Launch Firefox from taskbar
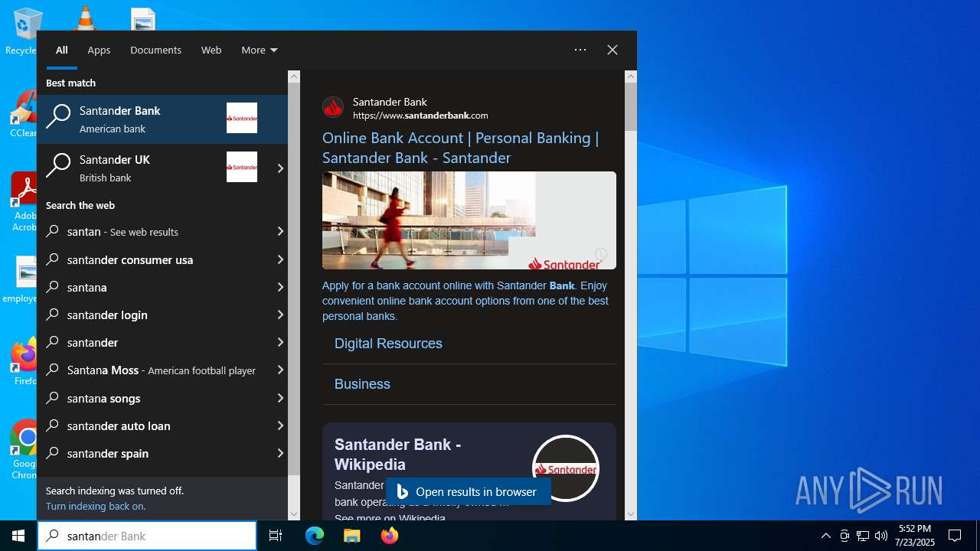This screenshot has height=551, width=980. pyautogui.click(x=390, y=536)
